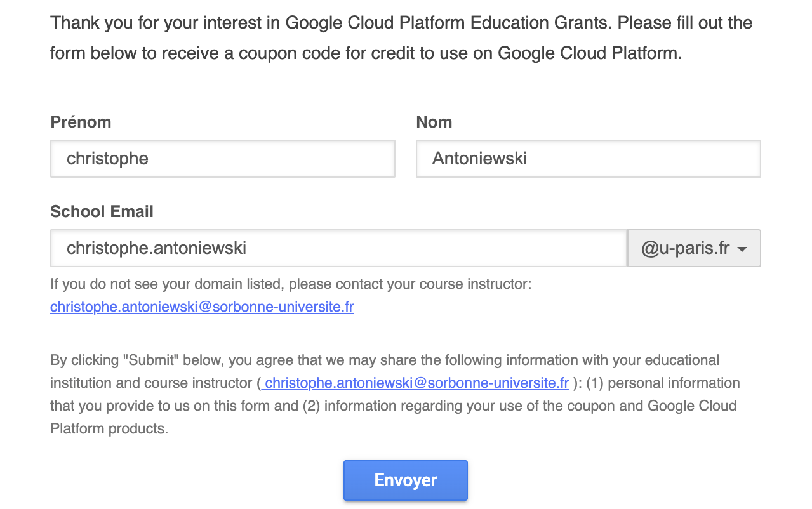Click the Nom field label
Image resolution: width=812 pixels, height=509 pixels.
[x=434, y=122]
